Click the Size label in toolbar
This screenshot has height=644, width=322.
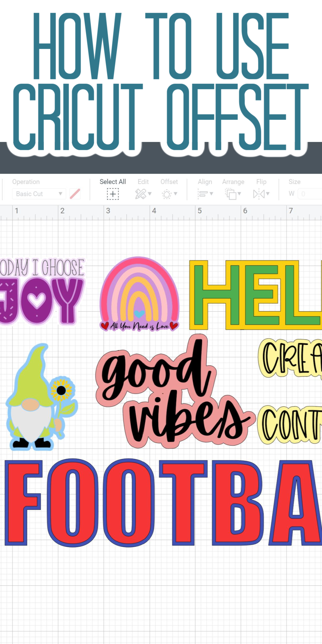click(294, 182)
